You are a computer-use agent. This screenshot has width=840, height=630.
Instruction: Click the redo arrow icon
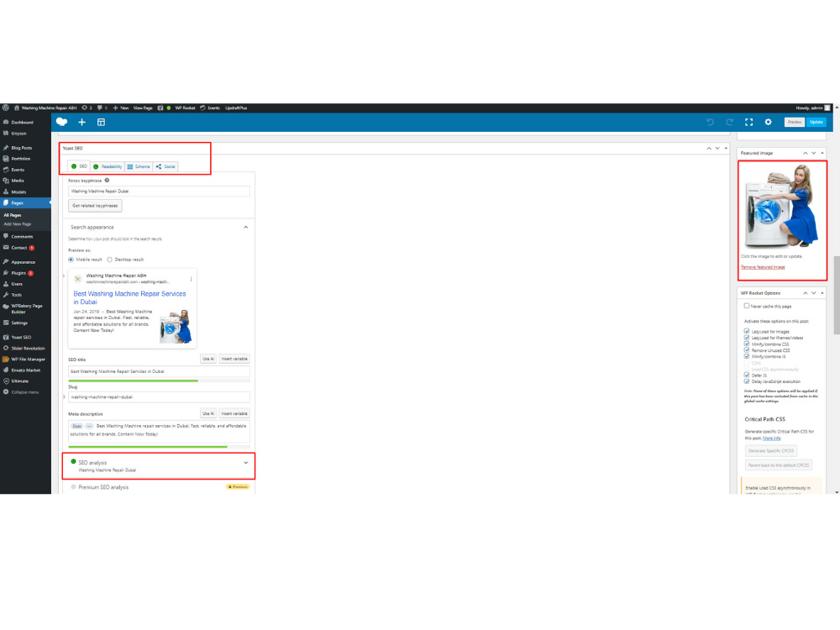pos(730,122)
